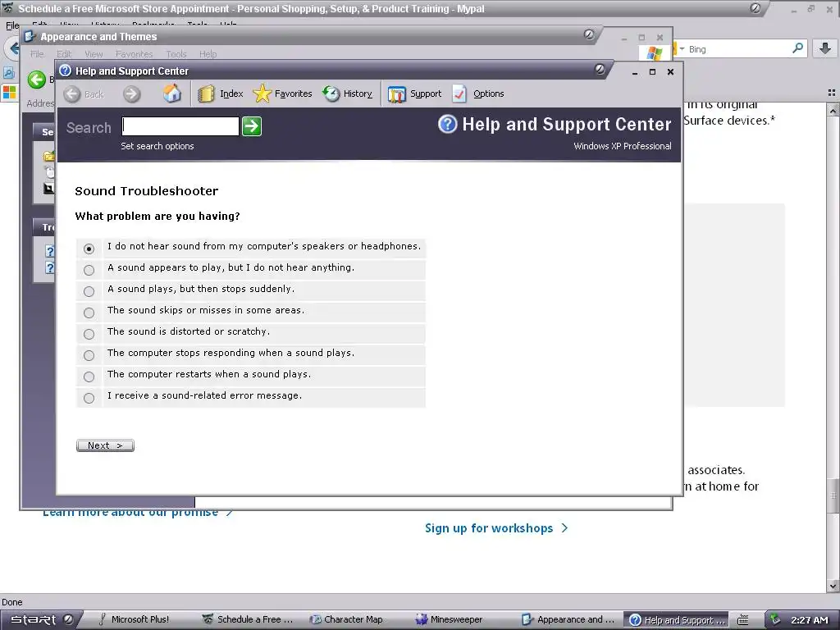
Task: Open the Index in Help Center
Action: (x=220, y=94)
